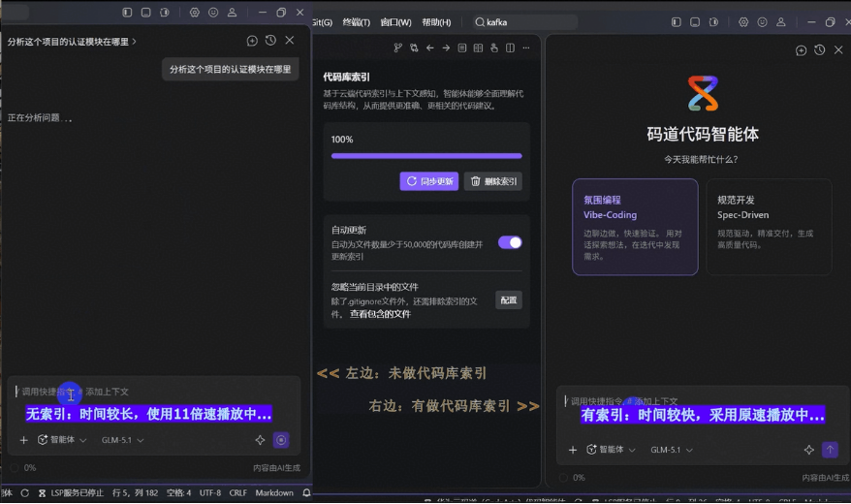Focus right window chat input field
Viewport: 851px width, 504px height.
(703, 401)
